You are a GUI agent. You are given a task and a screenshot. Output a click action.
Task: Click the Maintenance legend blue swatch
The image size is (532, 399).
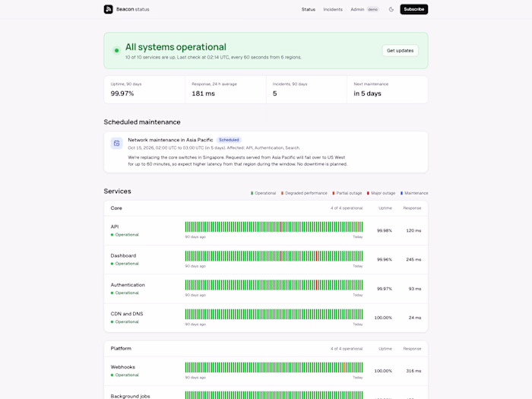(401, 193)
